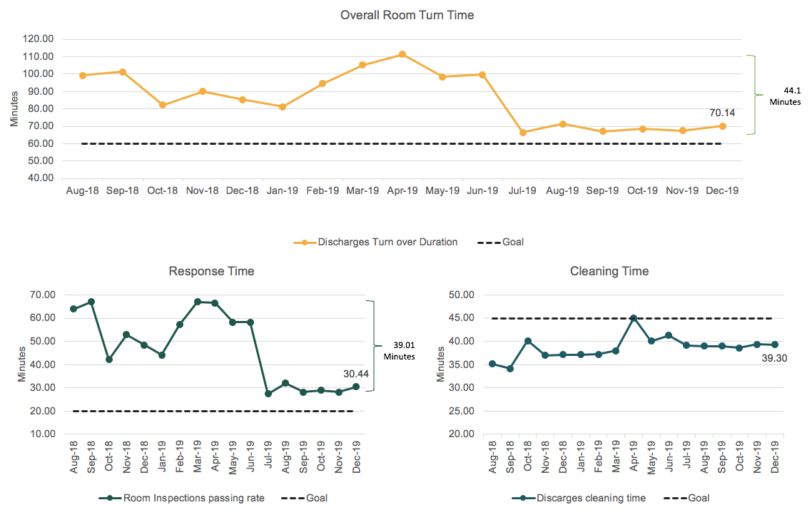Click the Jul-19 low point in Response Time chart
This screenshot has height=515, width=812.
coord(268,394)
